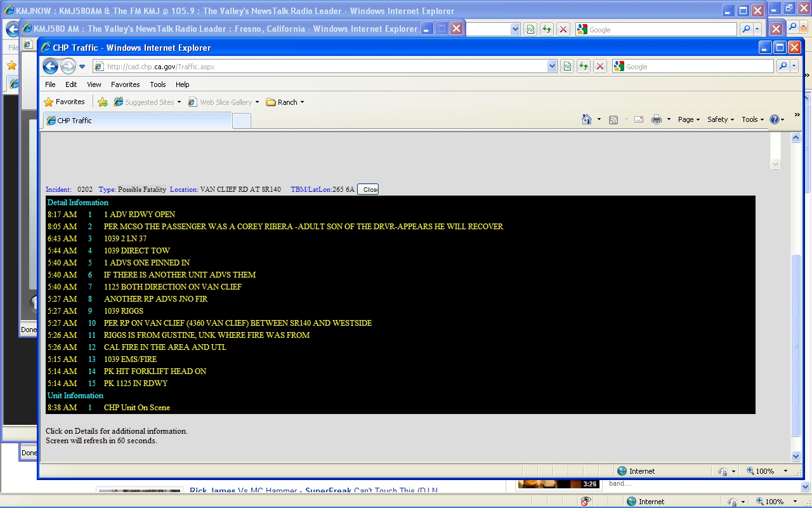Screen dimensions: 812x508
Task: Open the Favorites center star button
Action: pyautogui.click(x=64, y=102)
